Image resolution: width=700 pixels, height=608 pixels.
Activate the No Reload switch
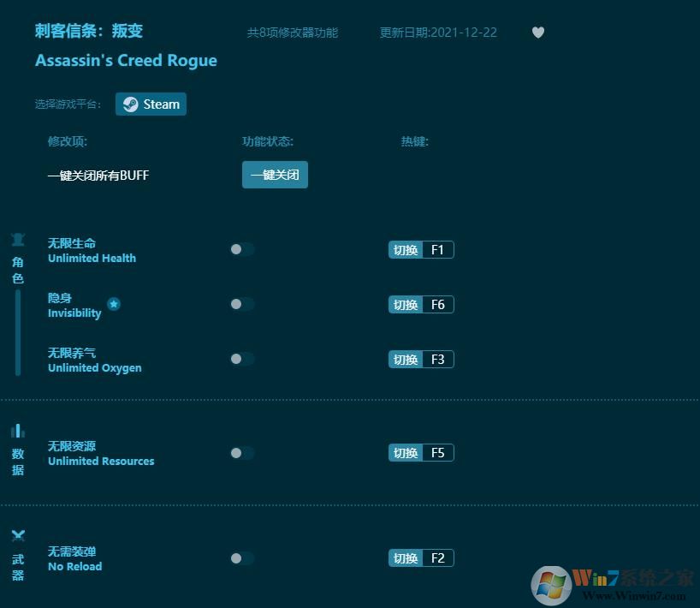click(241, 557)
